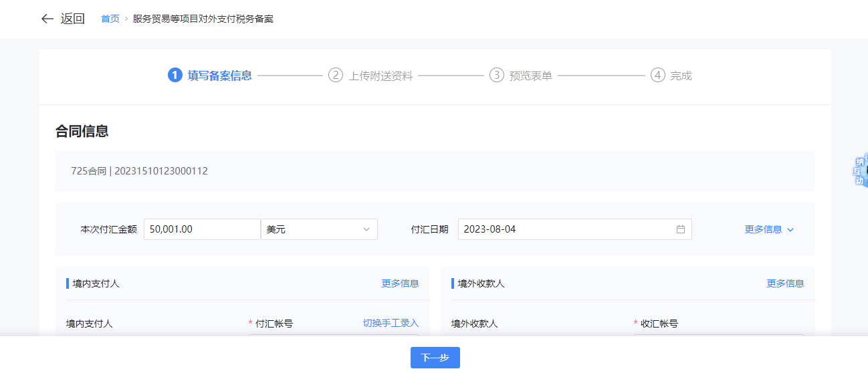This screenshot has height=373, width=868.
Task: Click the 服务贸易等项目对外支付税务备案 breadcrumb text
Action: point(203,19)
